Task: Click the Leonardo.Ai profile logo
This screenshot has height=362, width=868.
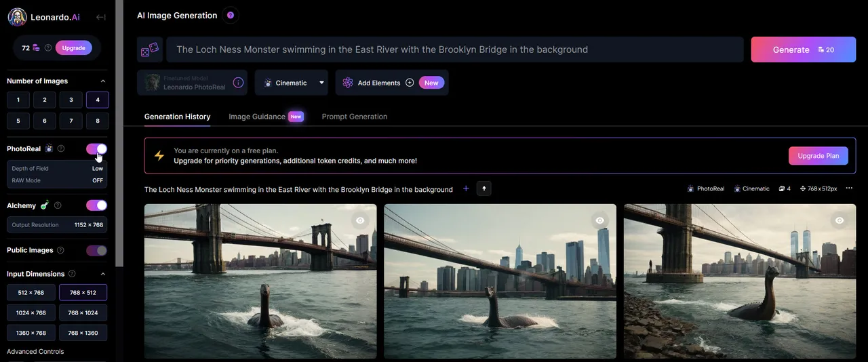Action: coord(17,17)
